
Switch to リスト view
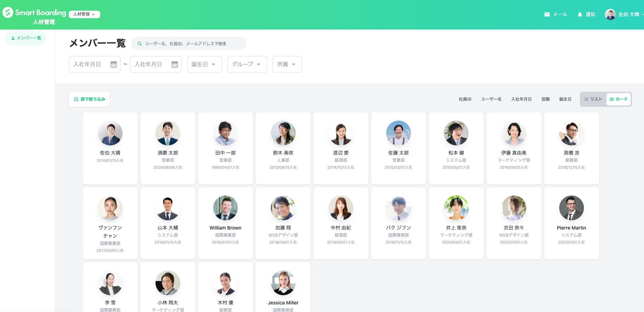pyautogui.click(x=593, y=99)
